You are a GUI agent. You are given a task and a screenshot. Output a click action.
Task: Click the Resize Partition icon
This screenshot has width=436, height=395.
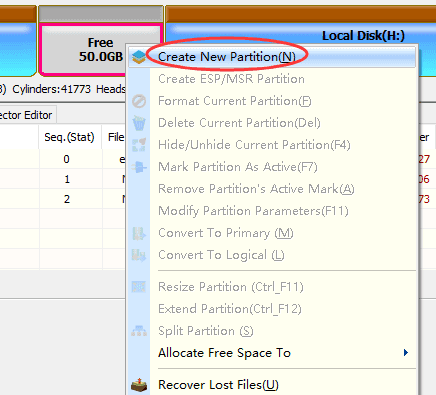[x=139, y=287]
